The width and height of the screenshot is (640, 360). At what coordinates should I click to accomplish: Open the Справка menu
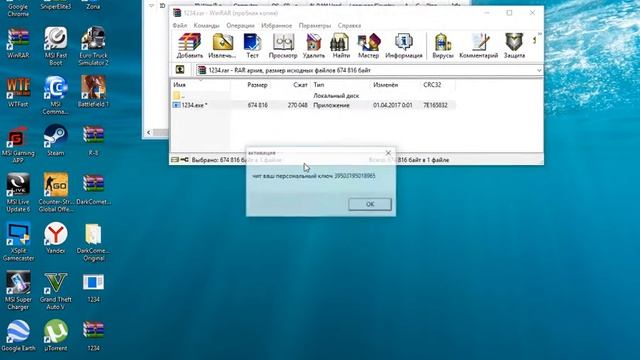[349, 25]
